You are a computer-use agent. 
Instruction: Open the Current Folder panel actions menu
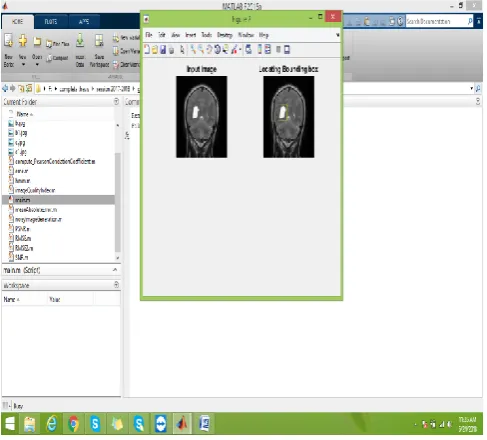point(116,101)
